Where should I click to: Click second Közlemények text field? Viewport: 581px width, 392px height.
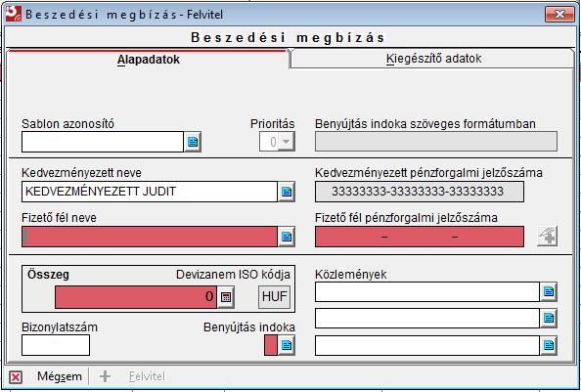tap(427, 319)
